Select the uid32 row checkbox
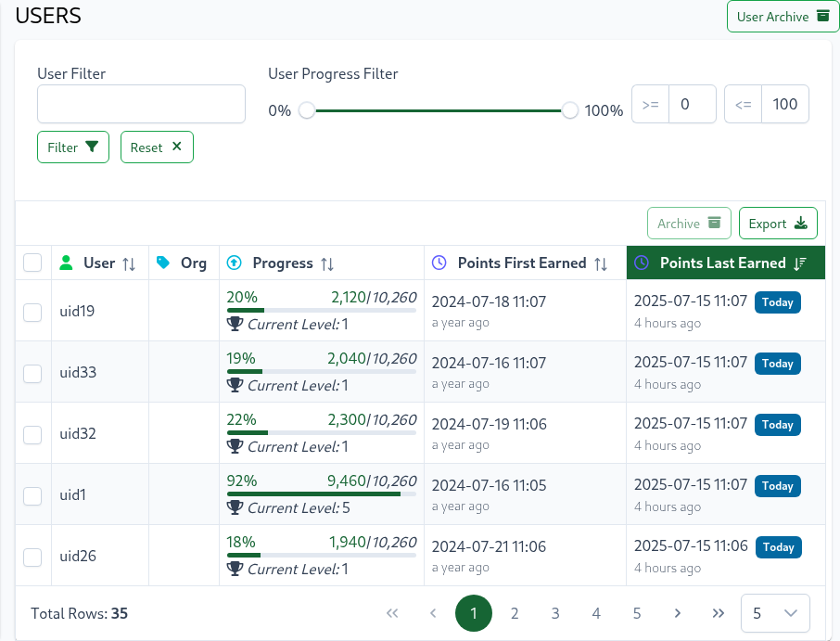This screenshot has width=840, height=641. [x=32, y=435]
